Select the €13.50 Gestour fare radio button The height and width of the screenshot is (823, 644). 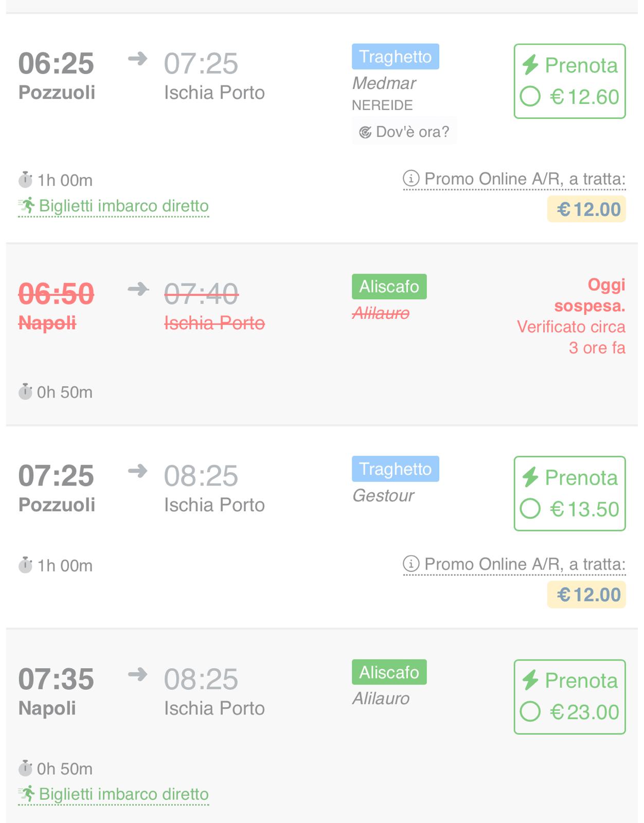click(530, 509)
